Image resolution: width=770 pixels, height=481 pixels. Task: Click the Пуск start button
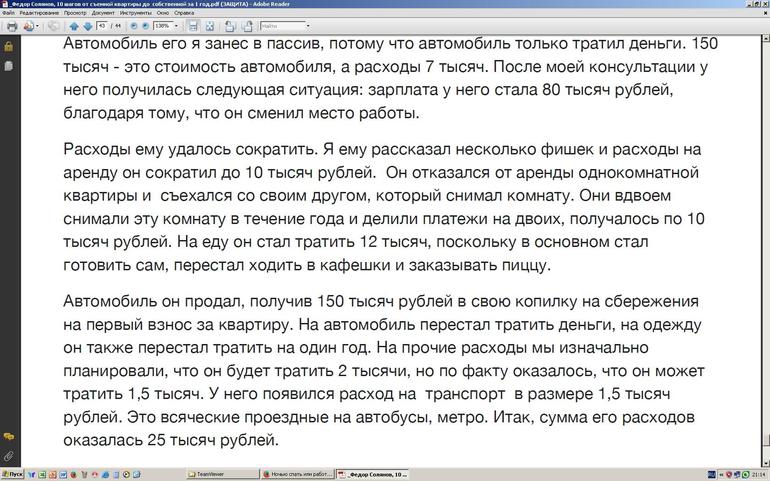pyautogui.click(x=12, y=474)
